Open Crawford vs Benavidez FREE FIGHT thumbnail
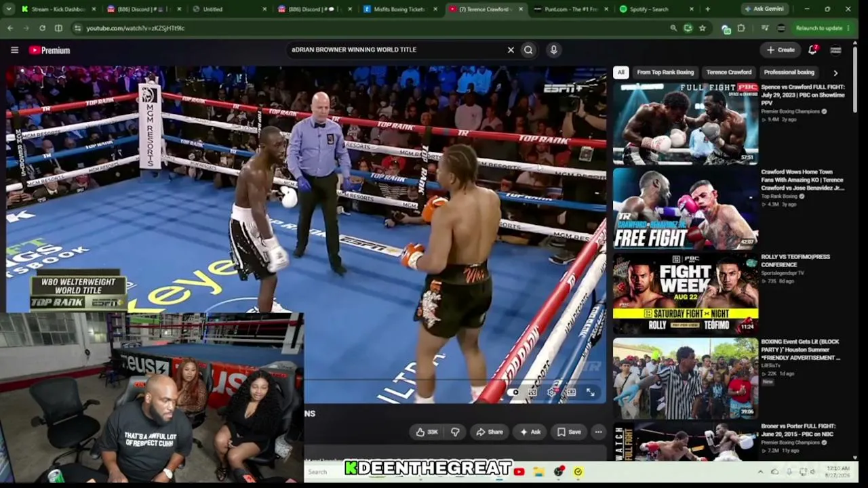The height and width of the screenshot is (488, 868). pyautogui.click(x=686, y=208)
